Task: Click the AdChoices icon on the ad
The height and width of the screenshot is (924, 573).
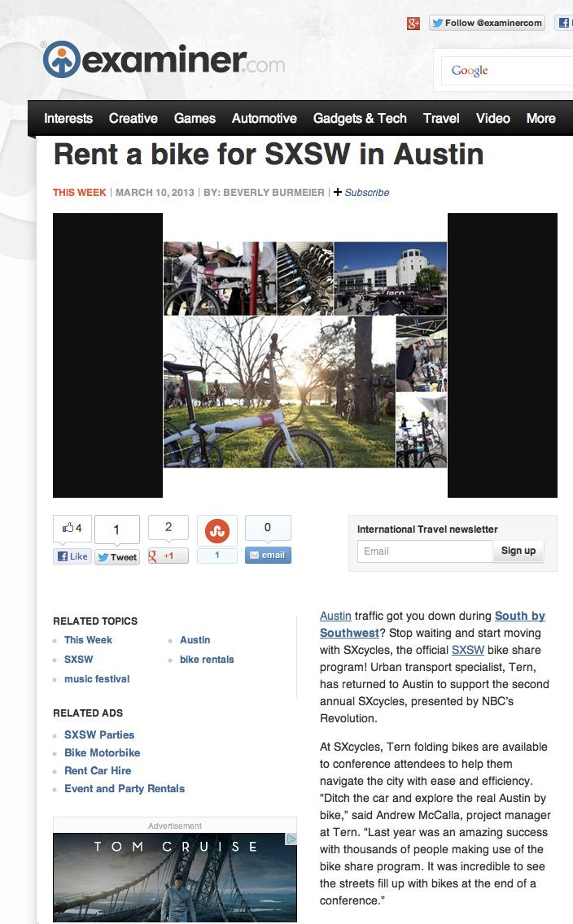Action: pyautogui.click(x=291, y=839)
